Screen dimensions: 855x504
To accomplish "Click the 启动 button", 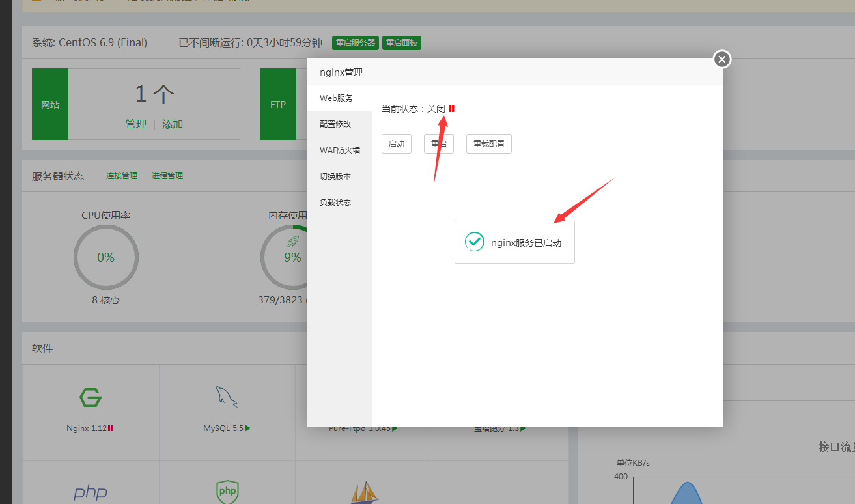I will pyautogui.click(x=397, y=144).
